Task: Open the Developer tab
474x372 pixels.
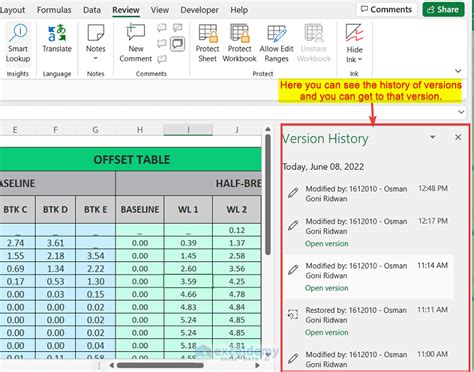Action: pyautogui.click(x=199, y=10)
